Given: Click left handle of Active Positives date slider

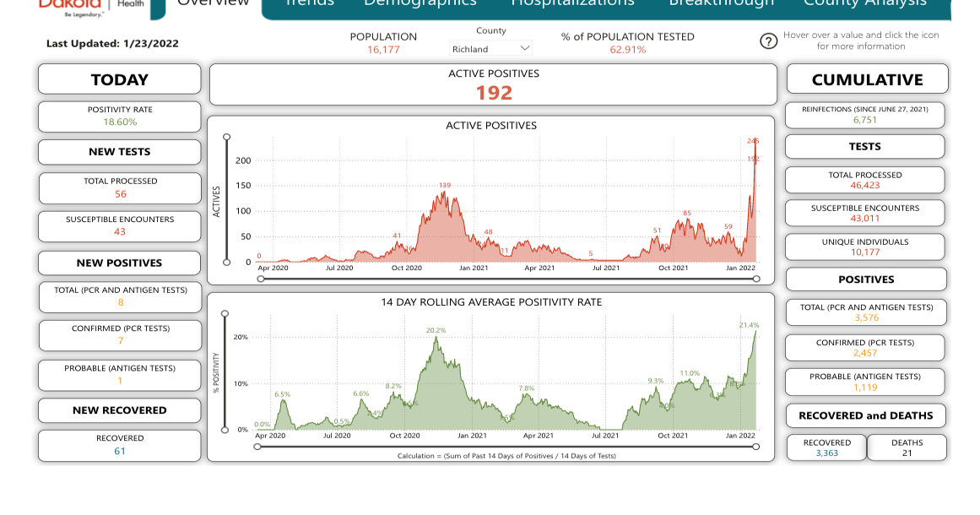Looking at the screenshot, I should tap(259, 279).
